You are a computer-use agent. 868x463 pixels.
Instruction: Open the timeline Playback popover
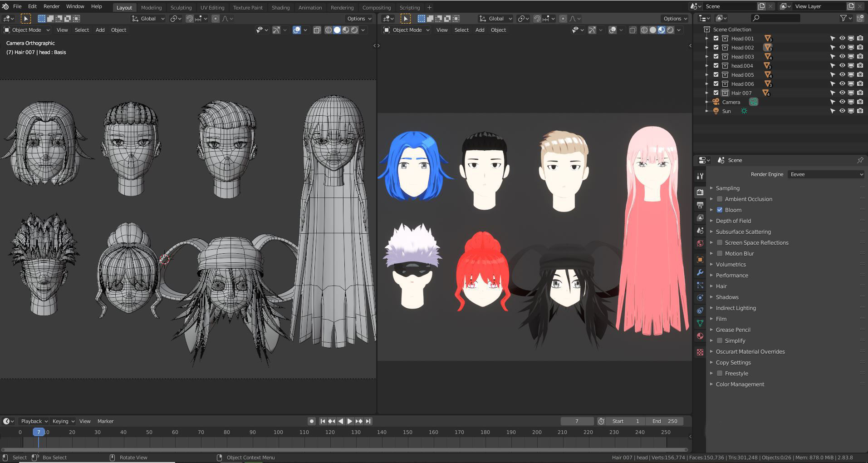coord(34,421)
